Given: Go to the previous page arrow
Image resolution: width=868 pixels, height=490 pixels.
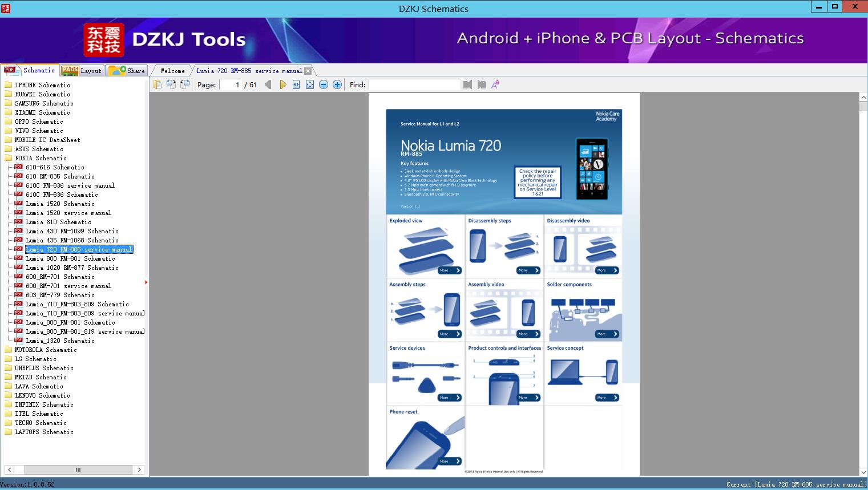Looking at the screenshot, I should click(268, 84).
